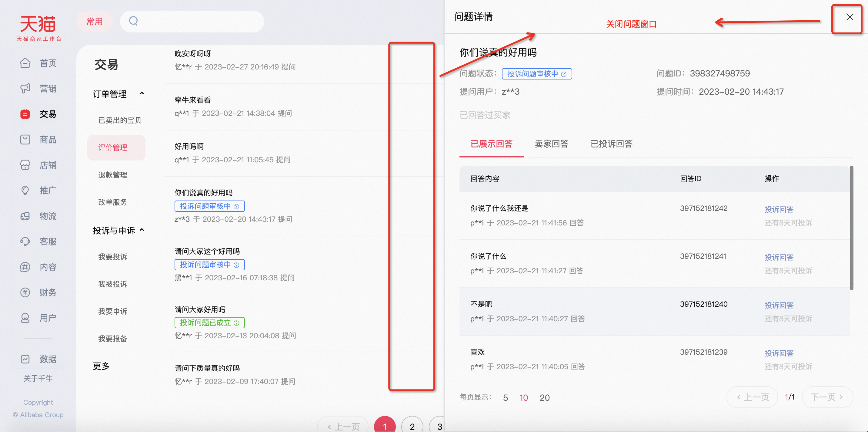Set 每页显示 to 20
The image size is (868, 432).
coord(545,398)
